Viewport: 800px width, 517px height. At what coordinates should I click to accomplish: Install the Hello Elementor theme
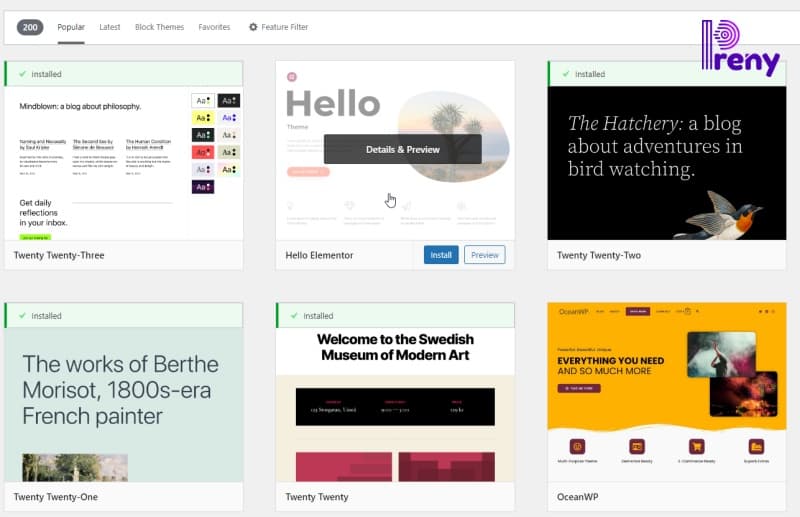tap(441, 255)
